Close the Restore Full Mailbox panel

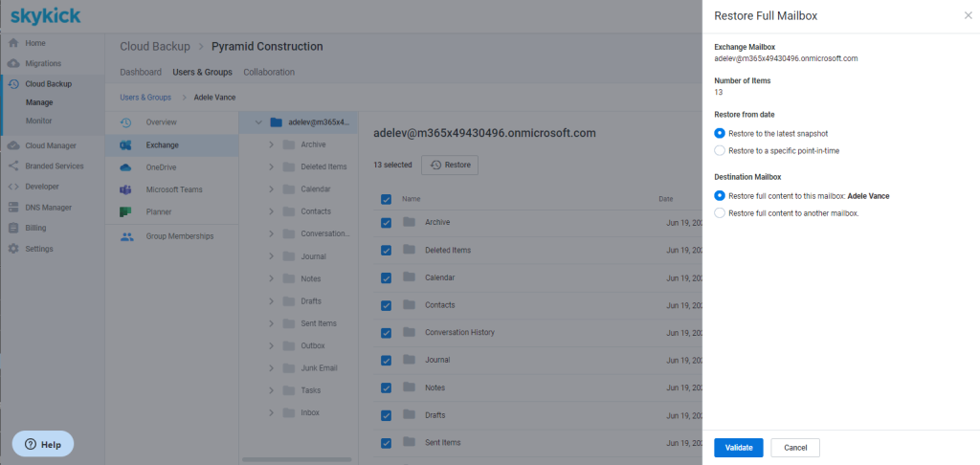[969, 15]
